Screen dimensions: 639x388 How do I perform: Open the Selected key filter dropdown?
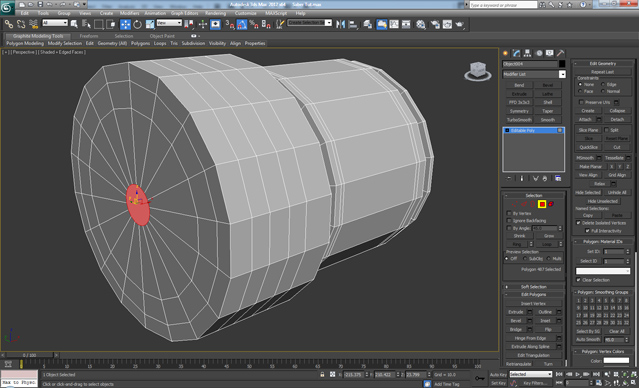click(x=531, y=374)
